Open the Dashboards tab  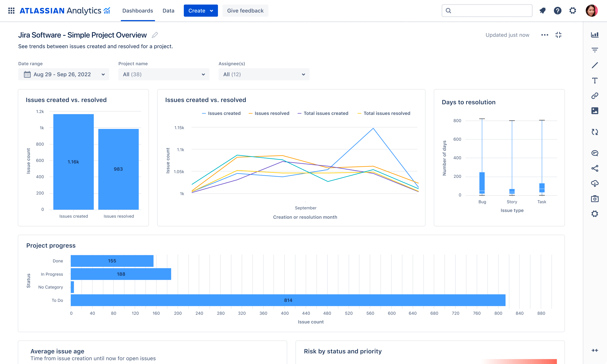tap(138, 10)
